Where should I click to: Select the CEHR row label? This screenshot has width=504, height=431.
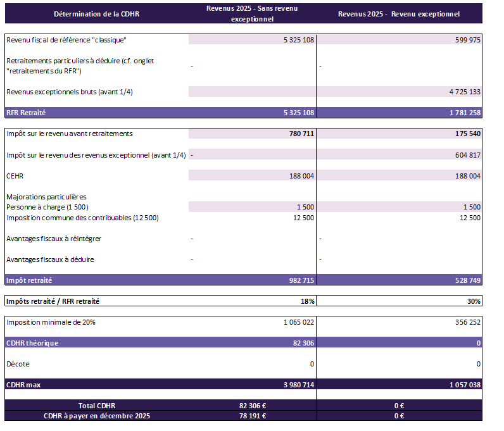point(15,176)
